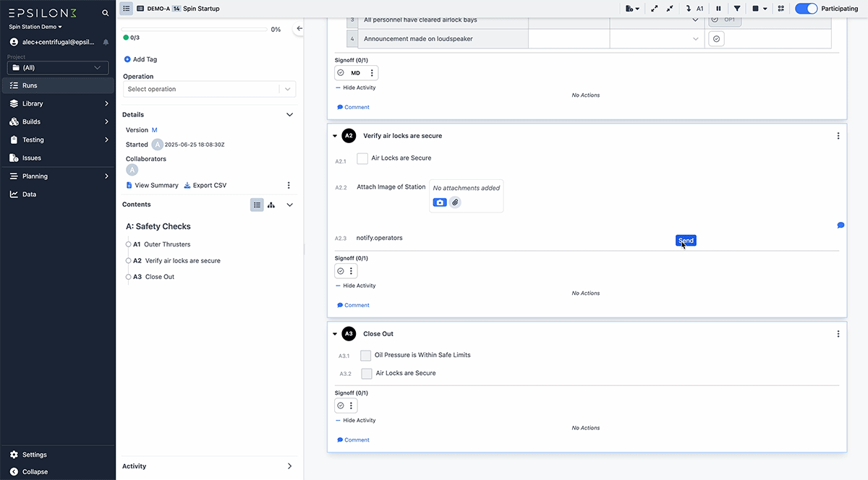Open the stop square dropdown in toolbar
Viewport: 868px width, 480px height.
point(759,9)
